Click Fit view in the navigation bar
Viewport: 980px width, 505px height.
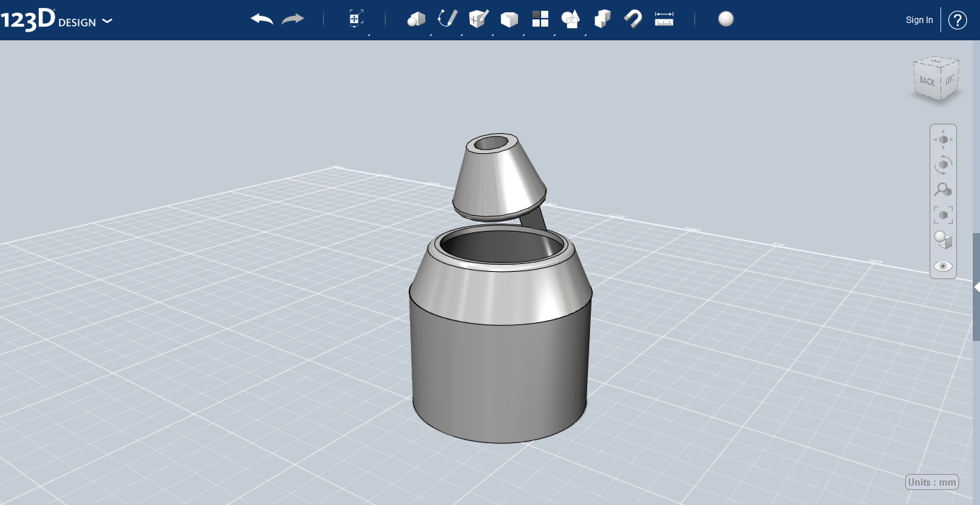943,214
